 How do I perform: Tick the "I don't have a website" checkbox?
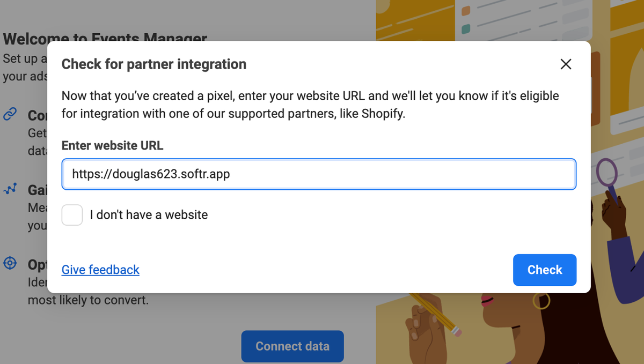tap(72, 215)
